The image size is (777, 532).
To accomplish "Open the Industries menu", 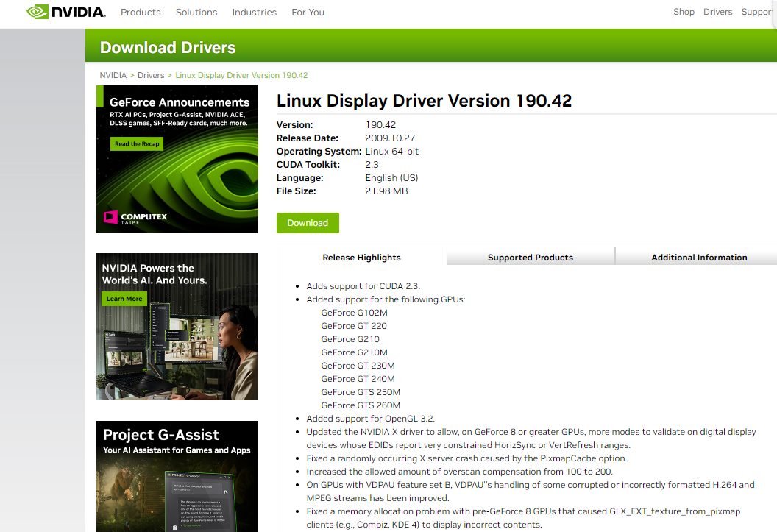I will (x=254, y=13).
